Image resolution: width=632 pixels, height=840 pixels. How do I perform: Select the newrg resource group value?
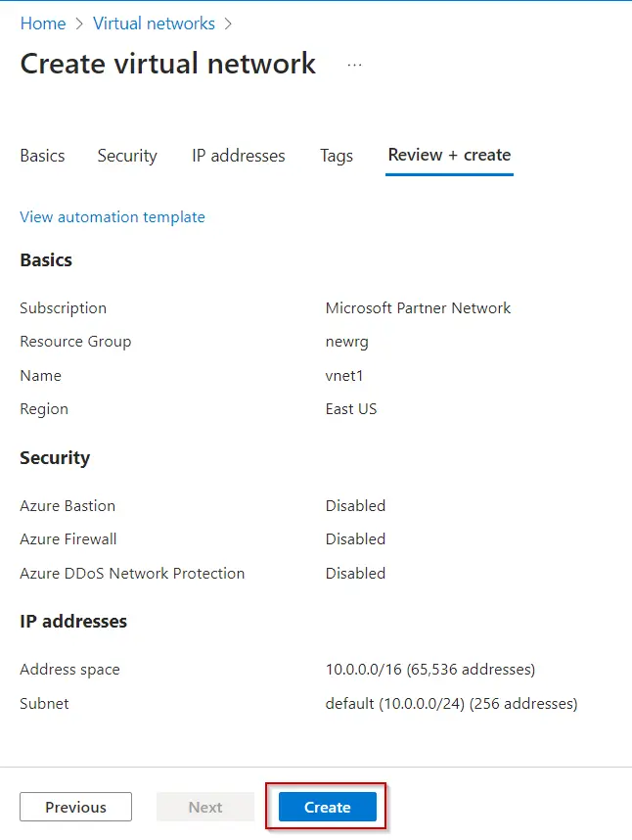(x=349, y=342)
